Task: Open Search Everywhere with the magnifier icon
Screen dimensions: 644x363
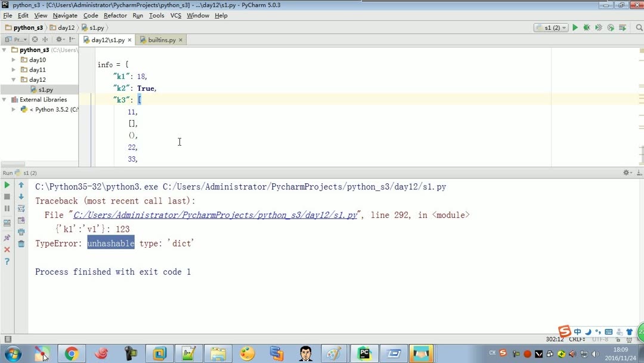Action: (638, 27)
